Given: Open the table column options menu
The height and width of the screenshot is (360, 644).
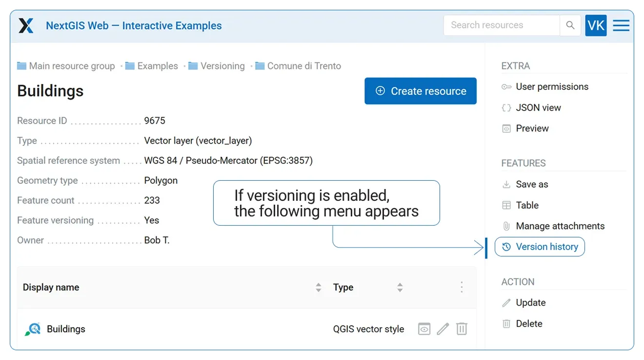Looking at the screenshot, I should tap(462, 287).
